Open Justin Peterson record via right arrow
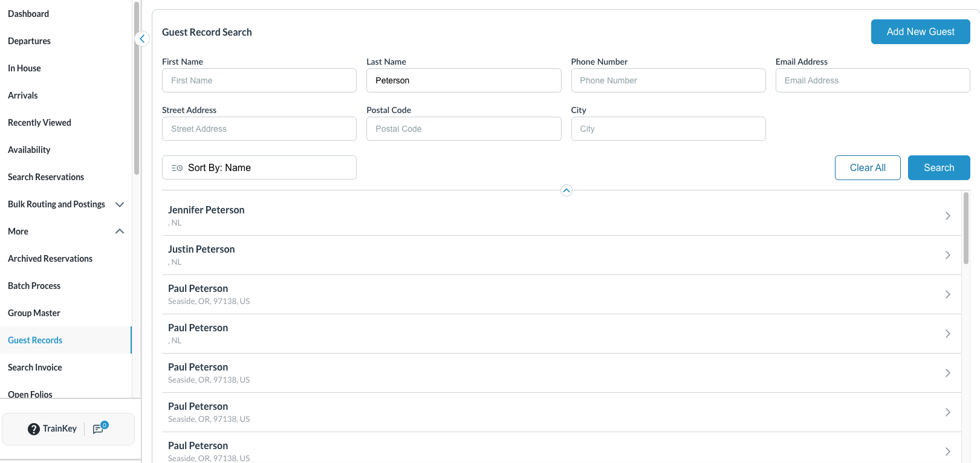Image resolution: width=980 pixels, height=463 pixels. coord(947,255)
